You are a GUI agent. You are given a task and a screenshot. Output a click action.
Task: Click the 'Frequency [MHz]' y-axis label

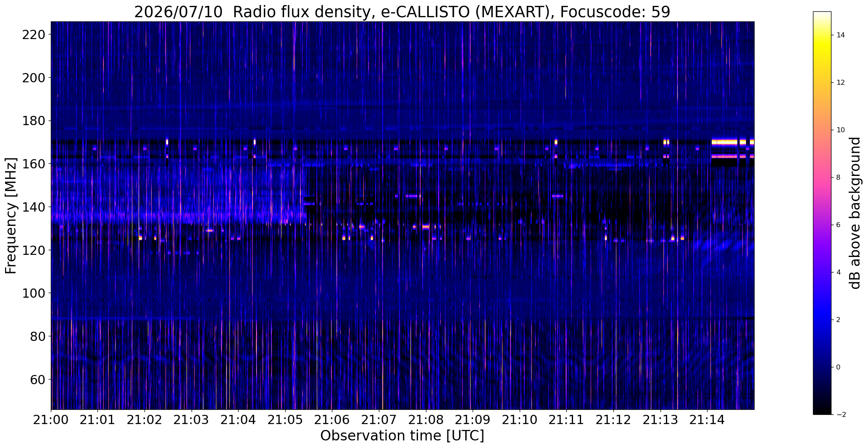11,215
